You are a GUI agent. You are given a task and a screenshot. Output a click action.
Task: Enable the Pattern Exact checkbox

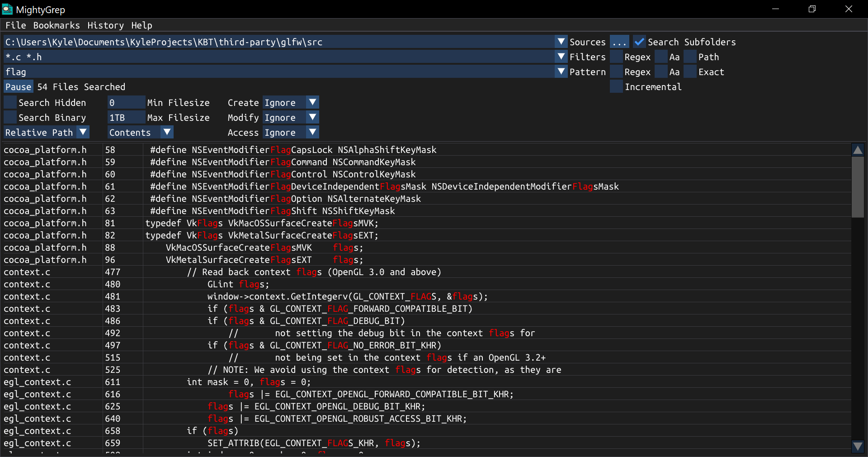pyautogui.click(x=690, y=72)
